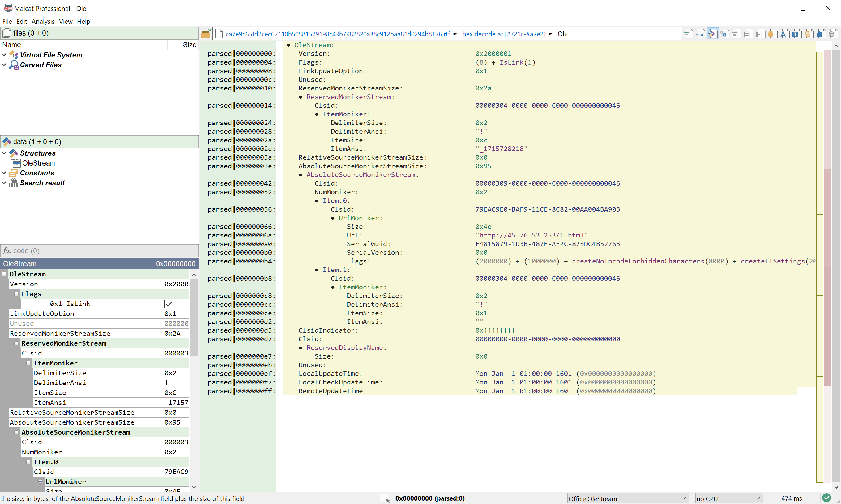Open the Analysis menu
841x504 pixels.
(x=43, y=21)
